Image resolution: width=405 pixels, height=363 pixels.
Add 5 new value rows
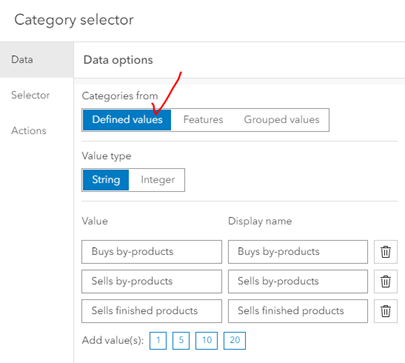[x=181, y=340]
